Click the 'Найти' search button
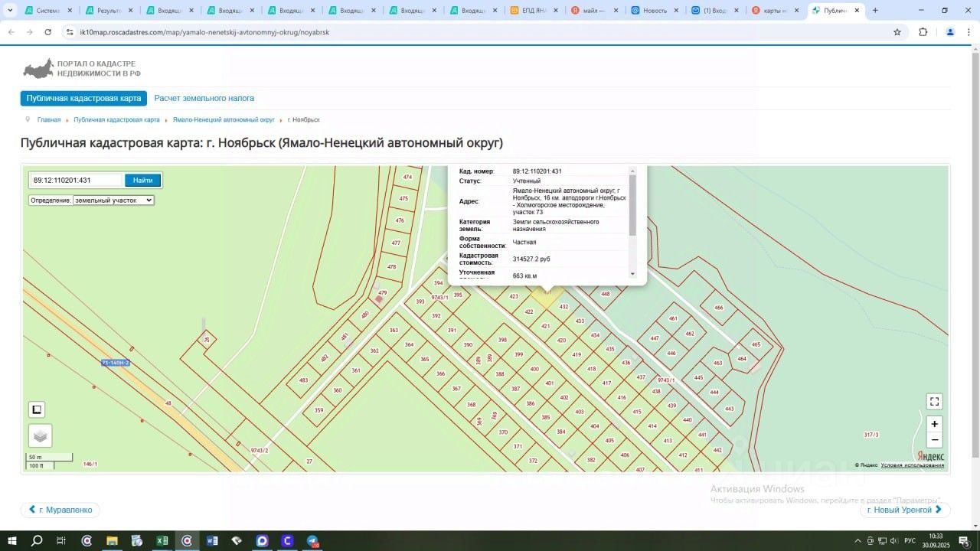Screen dimensions: 980x551 [x=143, y=181]
